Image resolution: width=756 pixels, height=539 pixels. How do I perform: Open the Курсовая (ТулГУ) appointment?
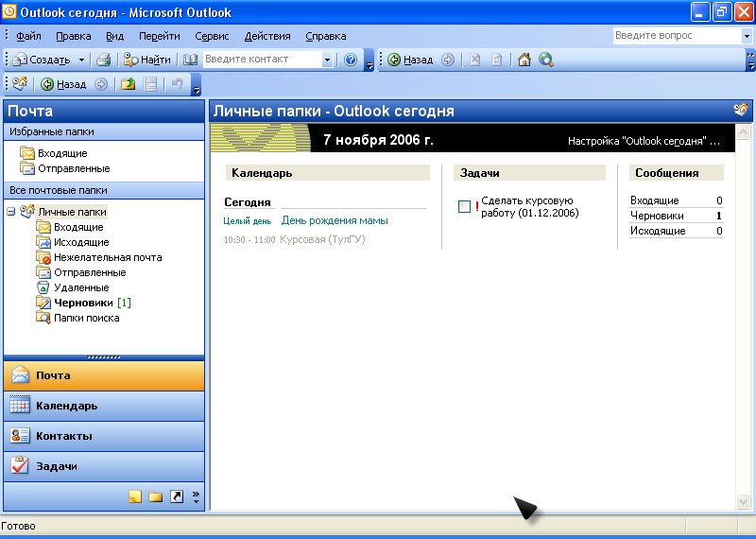coord(322,239)
